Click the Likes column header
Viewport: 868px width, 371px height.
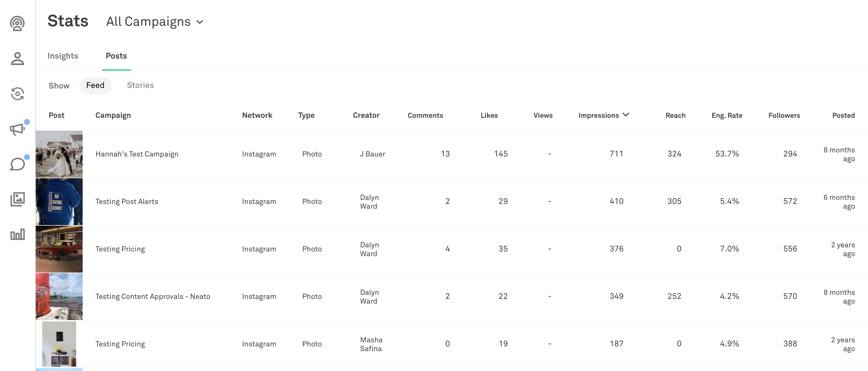pos(489,115)
